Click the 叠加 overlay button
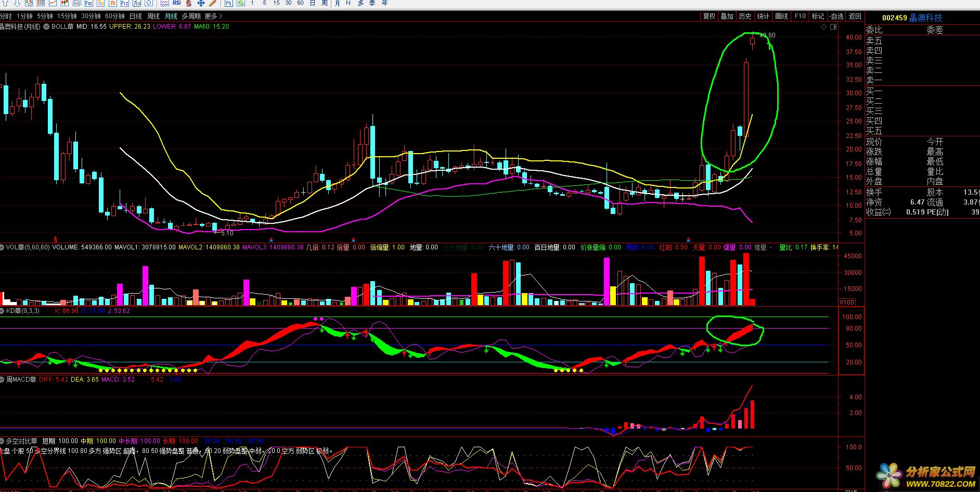Screen dimensions: 980x492 (727, 16)
